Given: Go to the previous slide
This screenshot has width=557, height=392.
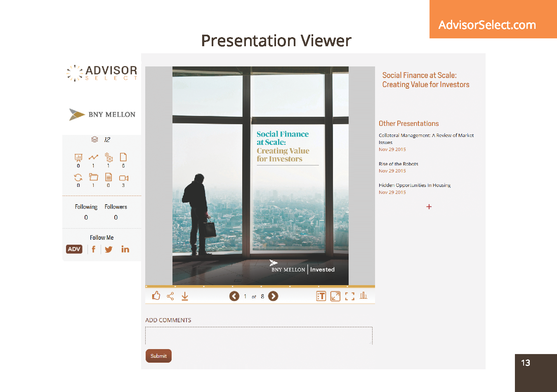Looking at the screenshot, I should click(x=234, y=296).
